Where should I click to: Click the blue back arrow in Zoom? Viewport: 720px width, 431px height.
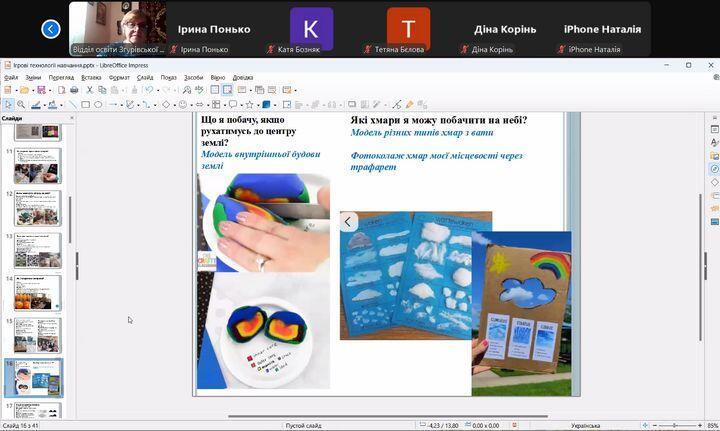[x=51, y=29]
